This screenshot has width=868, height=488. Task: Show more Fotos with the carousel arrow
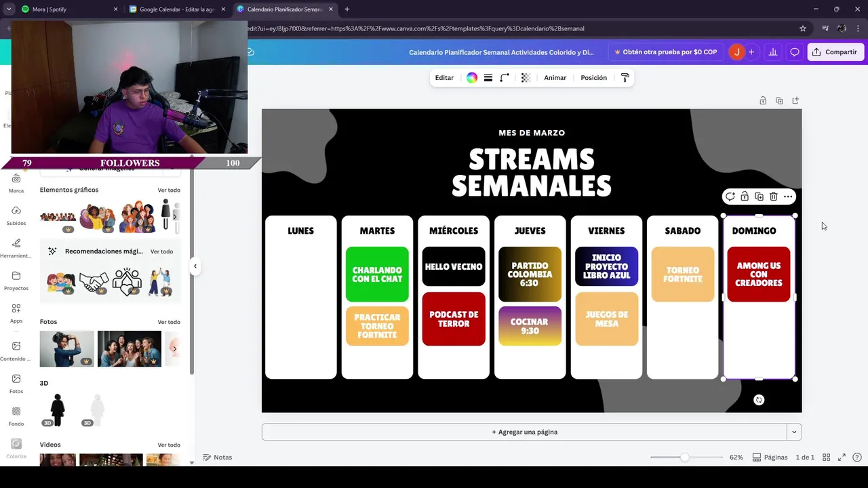[175, 349]
